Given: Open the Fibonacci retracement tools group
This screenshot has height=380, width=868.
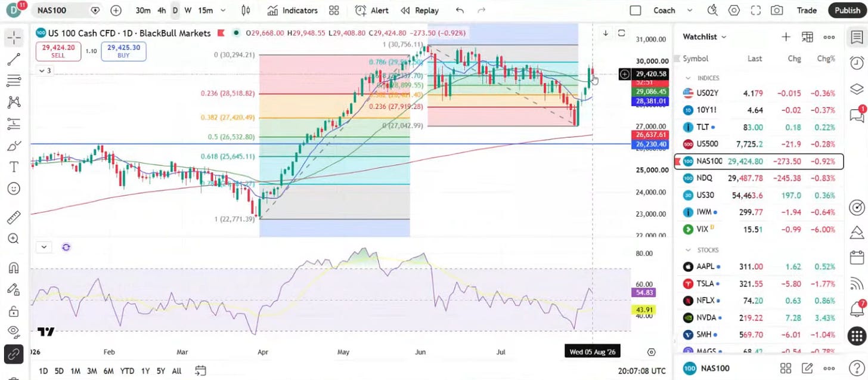Looking at the screenshot, I should pyautogui.click(x=14, y=81).
